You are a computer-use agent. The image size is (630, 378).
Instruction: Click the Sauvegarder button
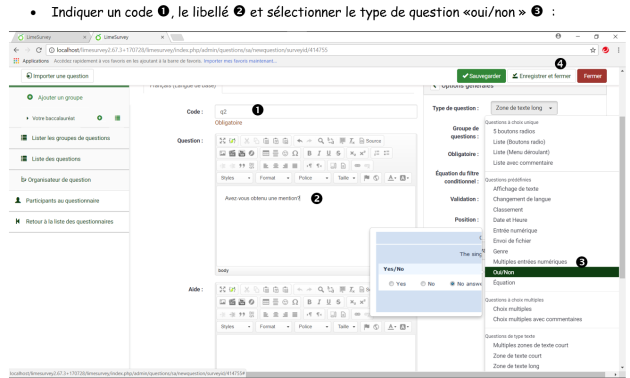pyautogui.click(x=481, y=76)
